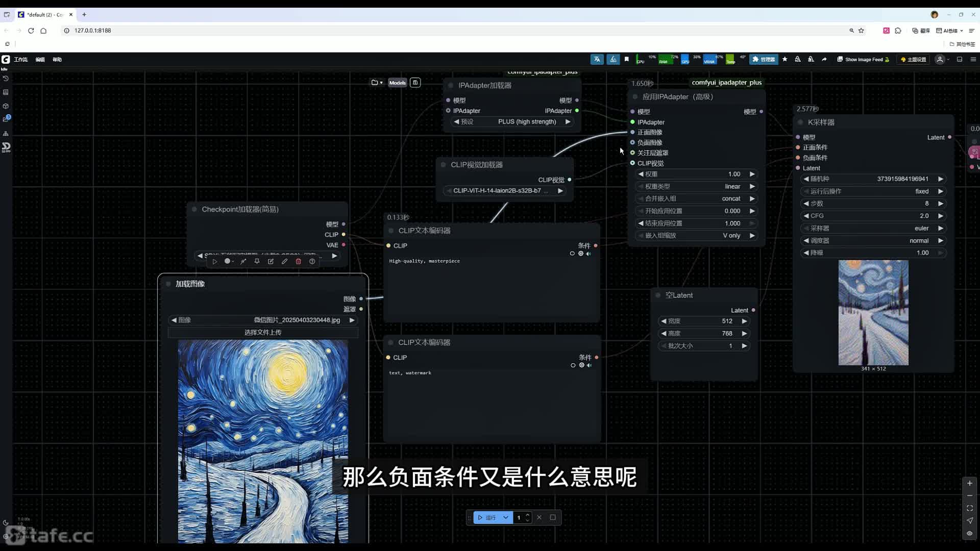The width and height of the screenshot is (980, 551).
Task: Open the 采样器 euler dropdown
Action: (x=873, y=228)
